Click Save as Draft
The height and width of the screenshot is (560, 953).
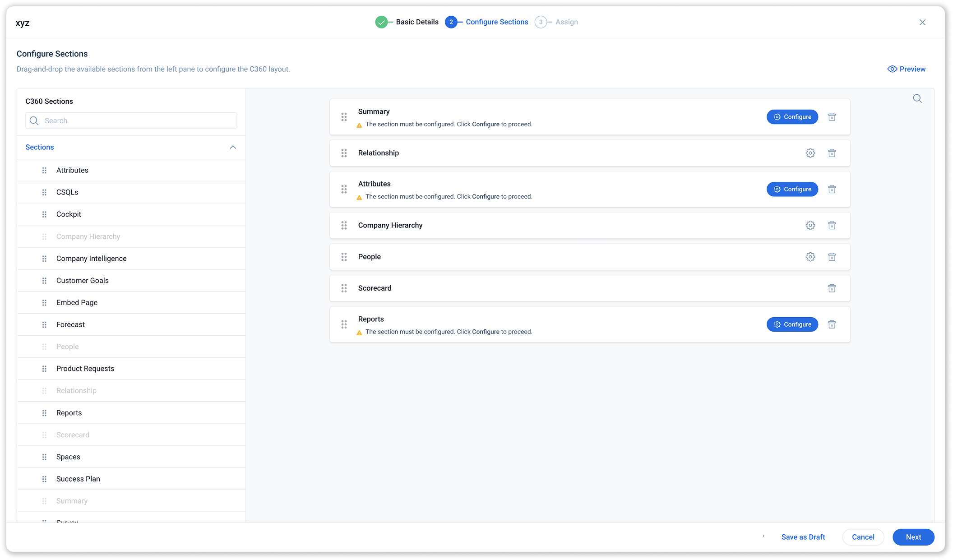[x=803, y=537]
